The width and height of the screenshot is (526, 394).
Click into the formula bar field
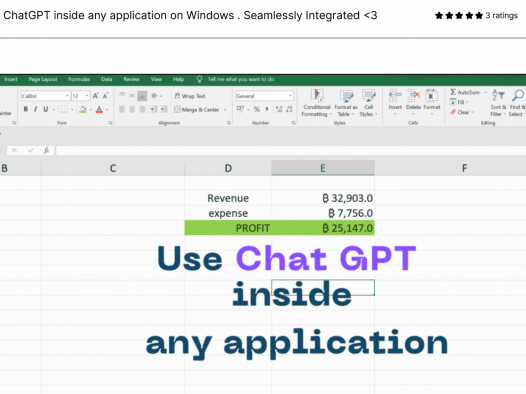click(291, 151)
